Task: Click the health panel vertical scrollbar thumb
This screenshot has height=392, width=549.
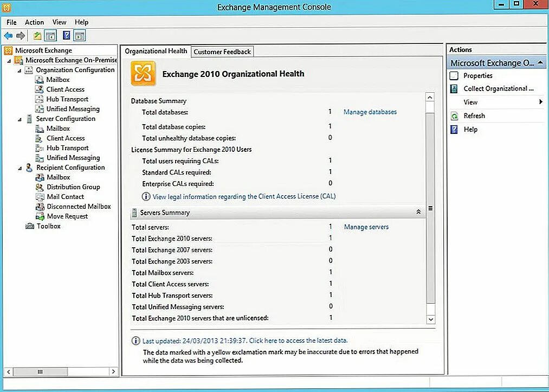Action: [x=431, y=208]
